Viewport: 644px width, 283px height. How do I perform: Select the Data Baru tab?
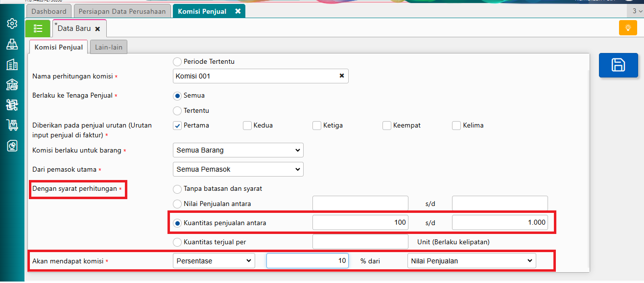[74, 29]
